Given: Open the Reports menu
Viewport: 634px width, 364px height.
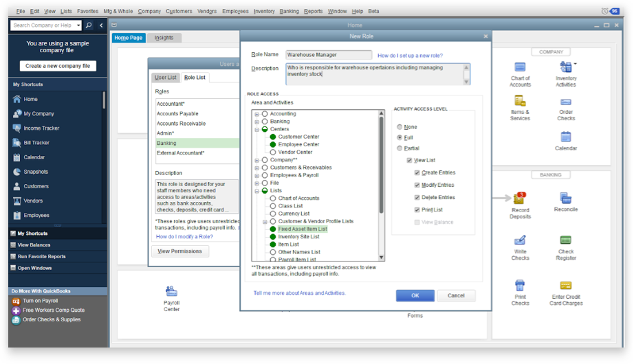Looking at the screenshot, I should click(314, 11).
